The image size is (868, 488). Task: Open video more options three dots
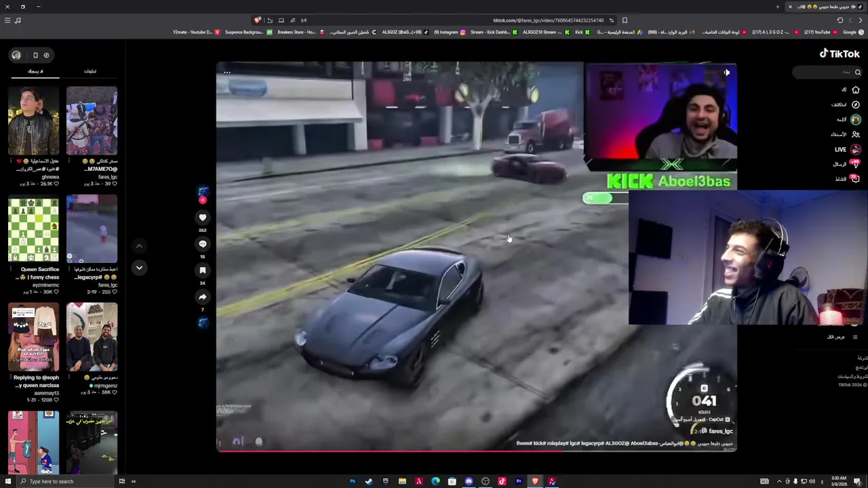pos(227,72)
